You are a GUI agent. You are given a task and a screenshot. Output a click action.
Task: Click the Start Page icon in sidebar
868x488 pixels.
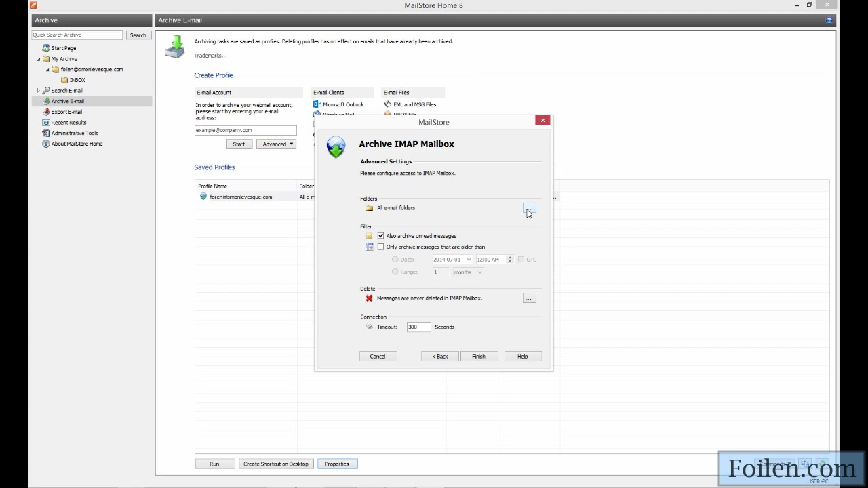tap(46, 48)
